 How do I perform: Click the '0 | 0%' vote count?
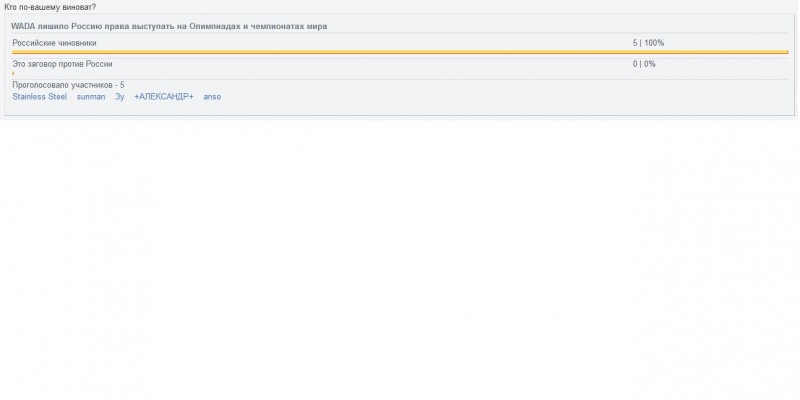click(x=644, y=64)
